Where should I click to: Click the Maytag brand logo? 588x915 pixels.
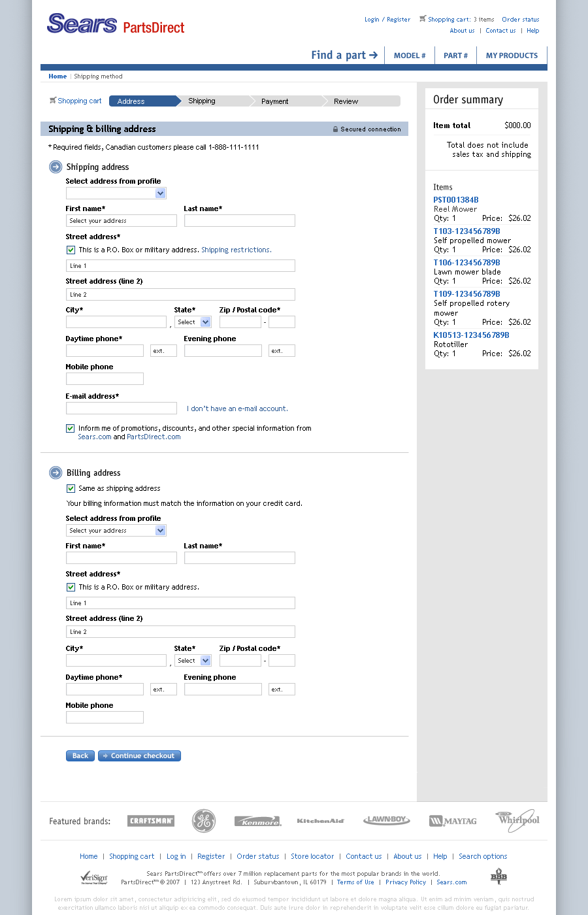[x=453, y=821]
